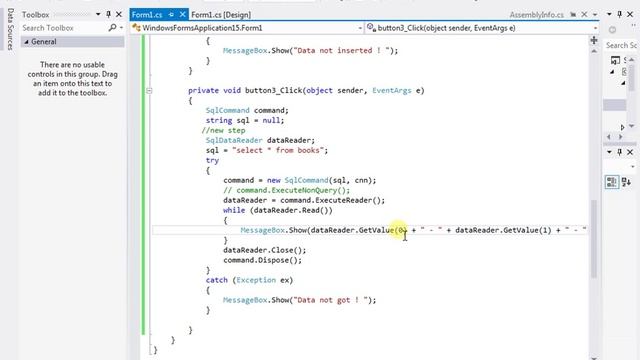This screenshot has height=360, width=640.
Task: Close the AssemblyInfo.cs preview tab
Action: point(584,15)
